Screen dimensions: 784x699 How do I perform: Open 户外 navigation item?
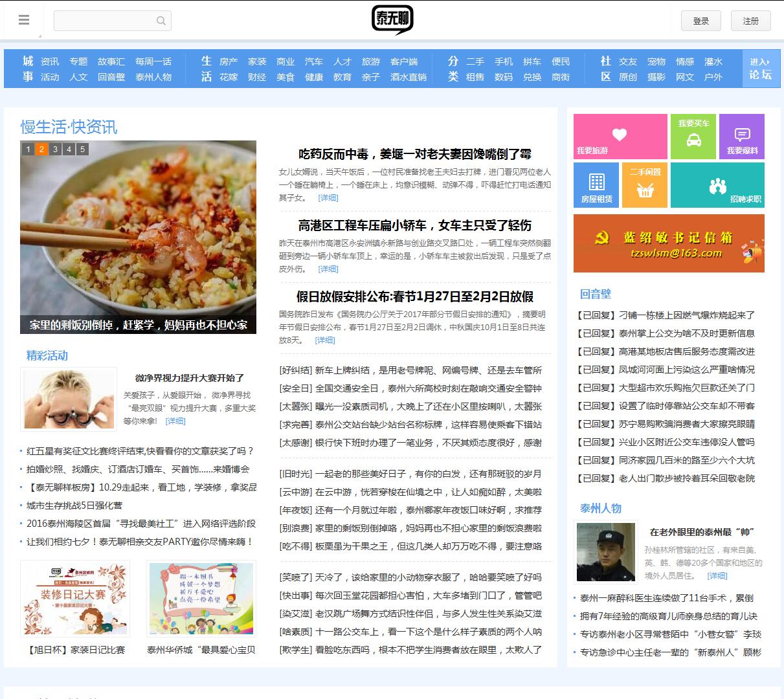[x=713, y=77]
